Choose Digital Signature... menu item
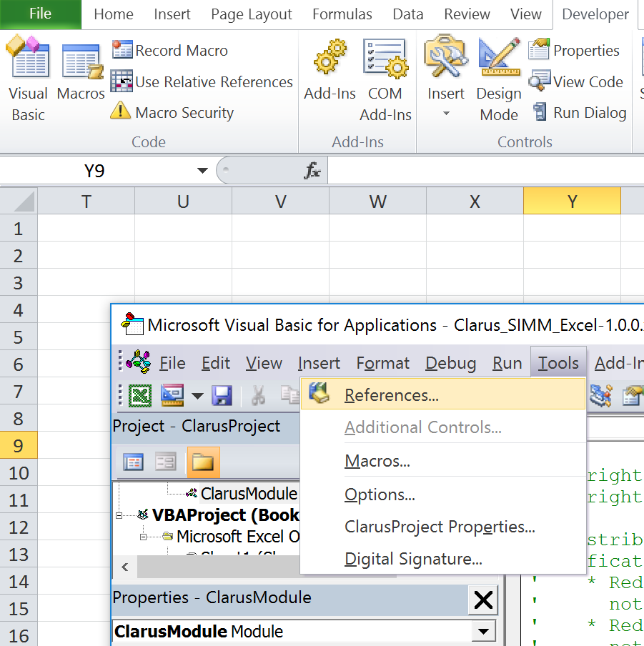644x646 pixels. [x=443, y=559]
